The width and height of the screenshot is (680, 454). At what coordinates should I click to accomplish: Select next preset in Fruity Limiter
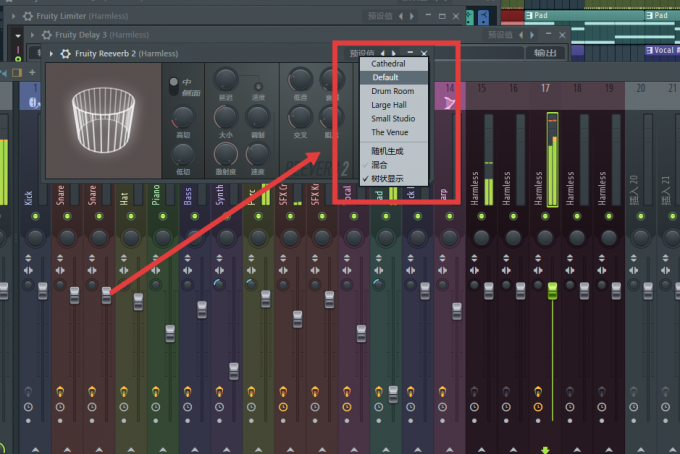[412, 16]
